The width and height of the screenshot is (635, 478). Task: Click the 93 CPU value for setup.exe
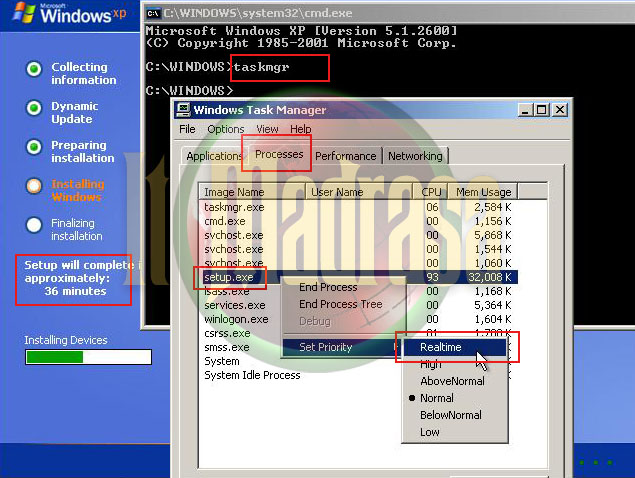(432, 277)
